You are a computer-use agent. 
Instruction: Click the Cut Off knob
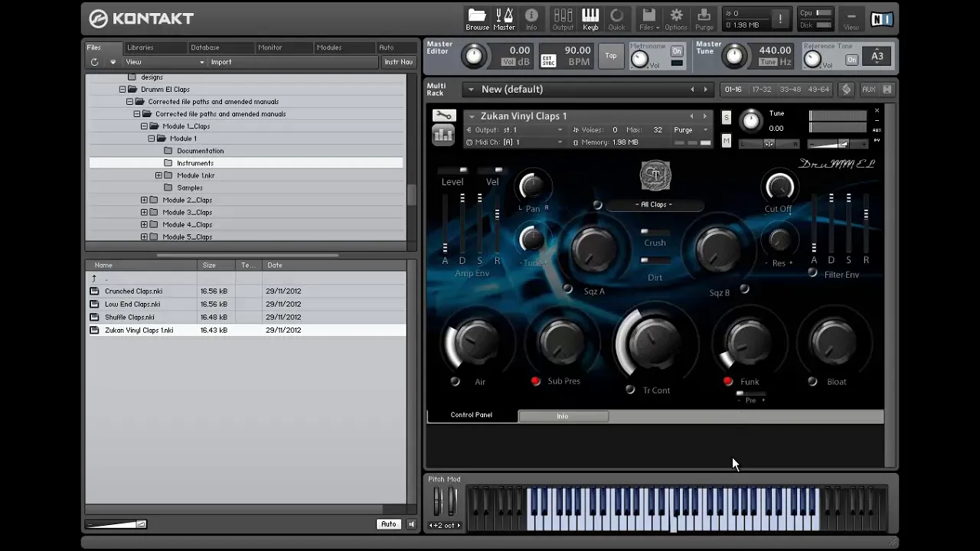coord(779,187)
